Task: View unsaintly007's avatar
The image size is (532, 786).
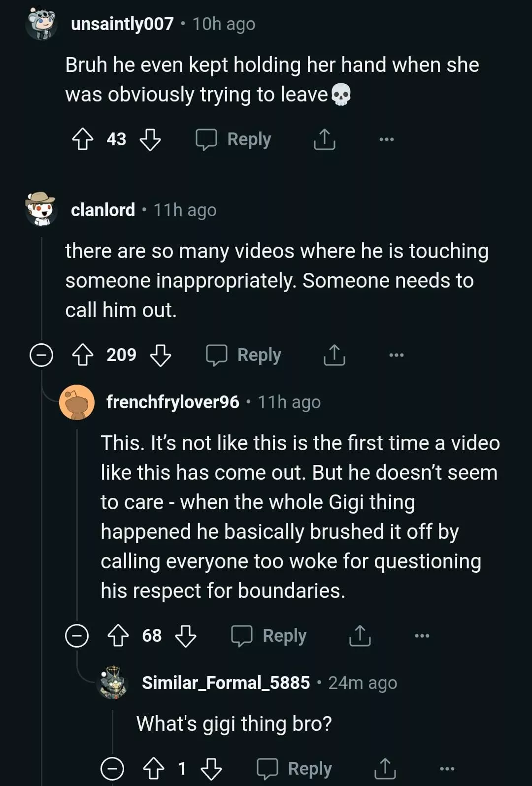Action: click(41, 23)
